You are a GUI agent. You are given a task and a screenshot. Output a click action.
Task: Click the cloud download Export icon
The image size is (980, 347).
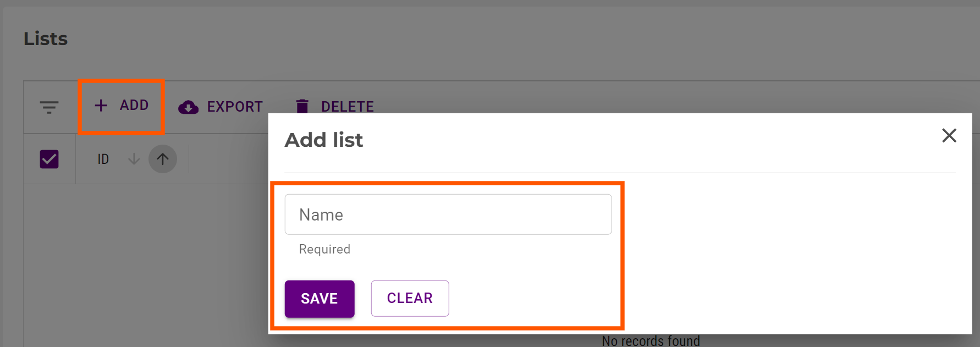[189, 107]
